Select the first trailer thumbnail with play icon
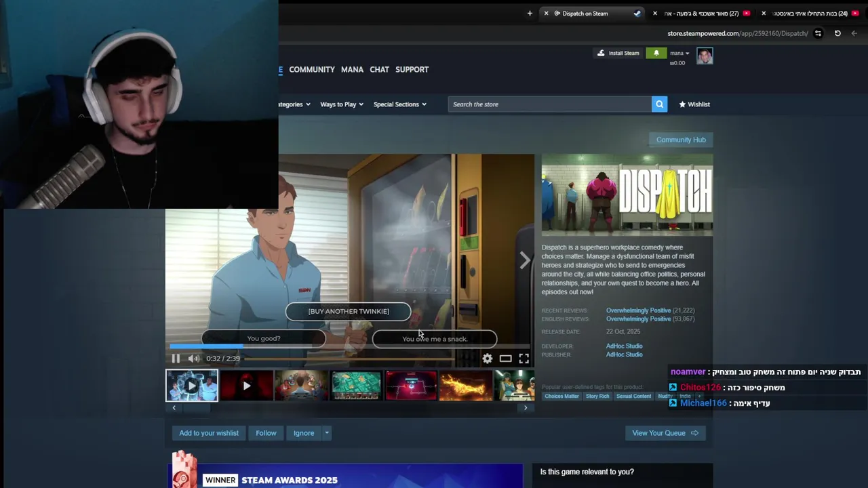The image size is (868, 488). coord(192,386)
